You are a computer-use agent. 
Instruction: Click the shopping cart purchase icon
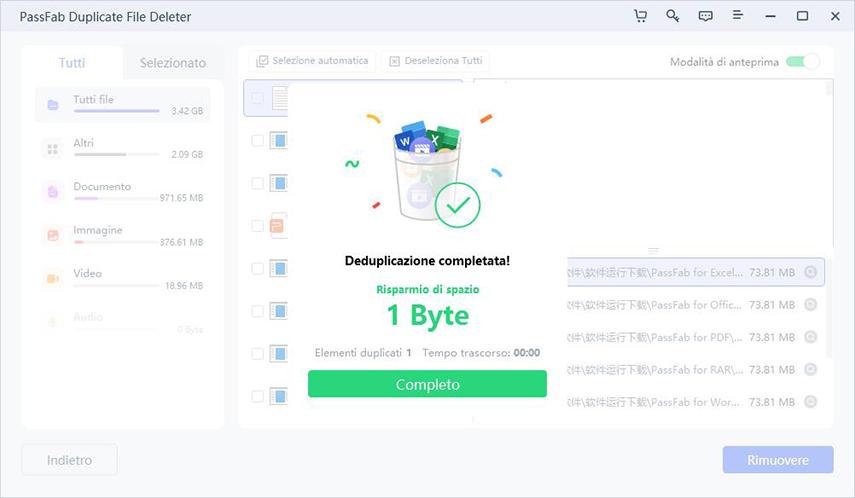click(640, 17)
